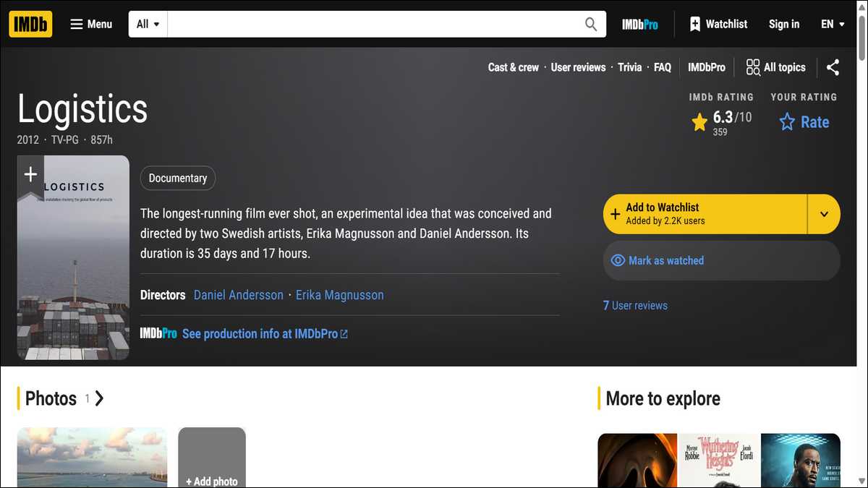This screenshot has height=488, width=868.
Task: Open the 2012 release year link
Action: [28, 140]
